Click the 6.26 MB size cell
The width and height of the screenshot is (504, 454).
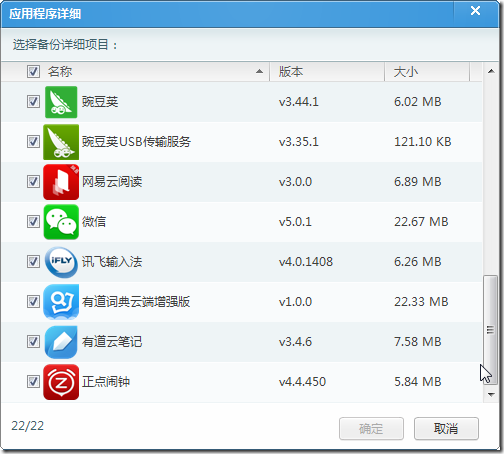[418, 262]
